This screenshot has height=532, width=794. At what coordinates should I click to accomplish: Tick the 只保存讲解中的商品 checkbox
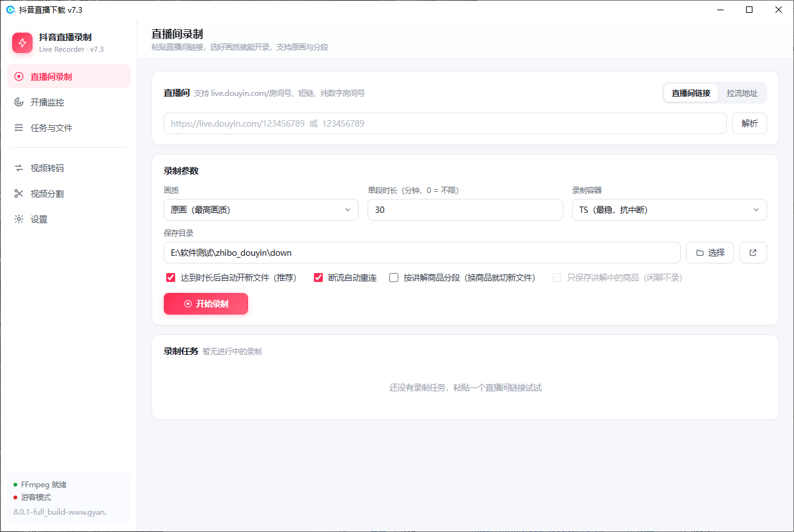tap(557, 278)
